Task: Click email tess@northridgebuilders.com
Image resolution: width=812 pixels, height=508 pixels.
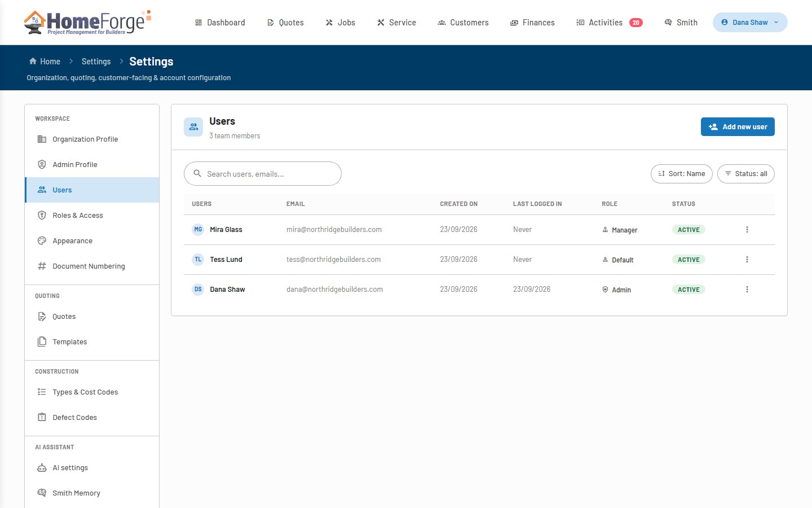Action: pyautogui.click(x=333, y=260)
